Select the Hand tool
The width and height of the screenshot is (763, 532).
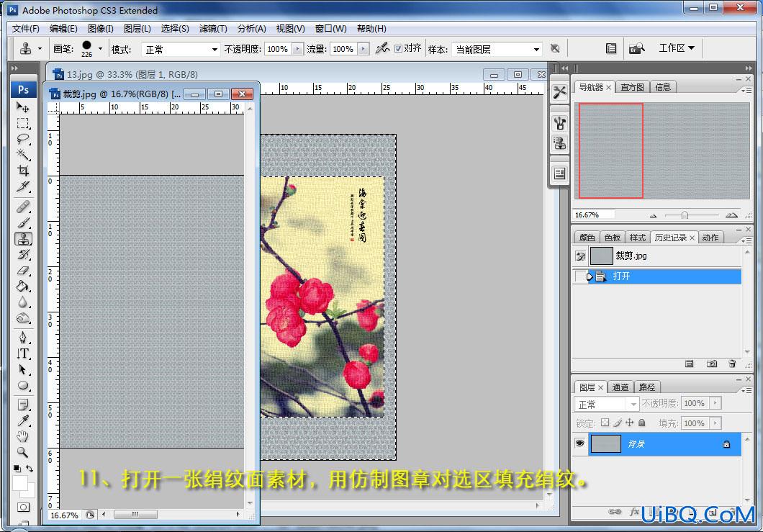23,436
